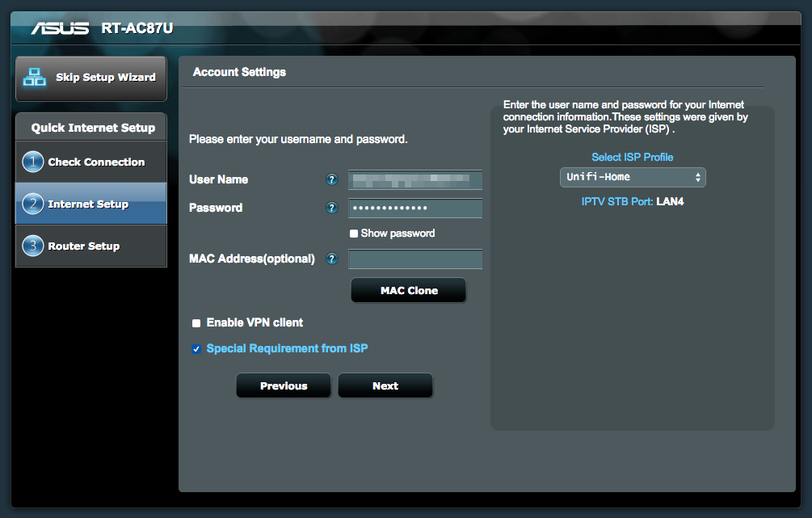Click the Show password label
The width and height of the screenshot is (812, 518).
[x=398, y=234]
